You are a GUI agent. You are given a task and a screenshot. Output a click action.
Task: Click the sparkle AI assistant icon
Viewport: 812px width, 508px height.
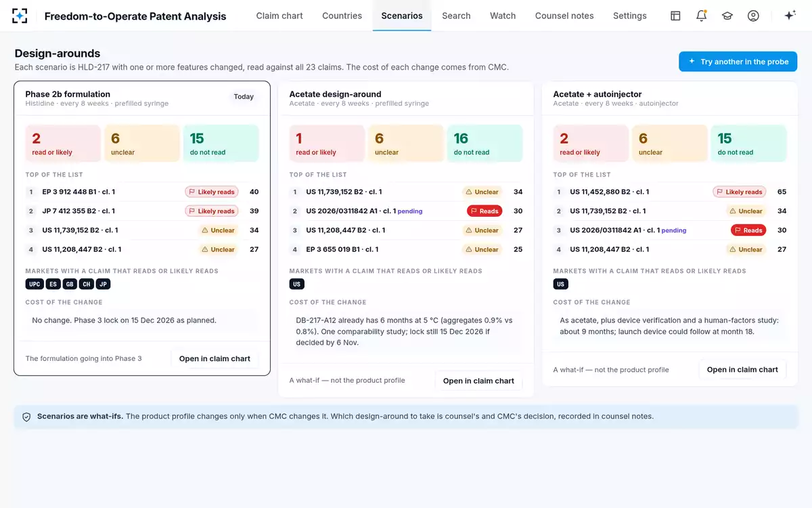[790, 16]
